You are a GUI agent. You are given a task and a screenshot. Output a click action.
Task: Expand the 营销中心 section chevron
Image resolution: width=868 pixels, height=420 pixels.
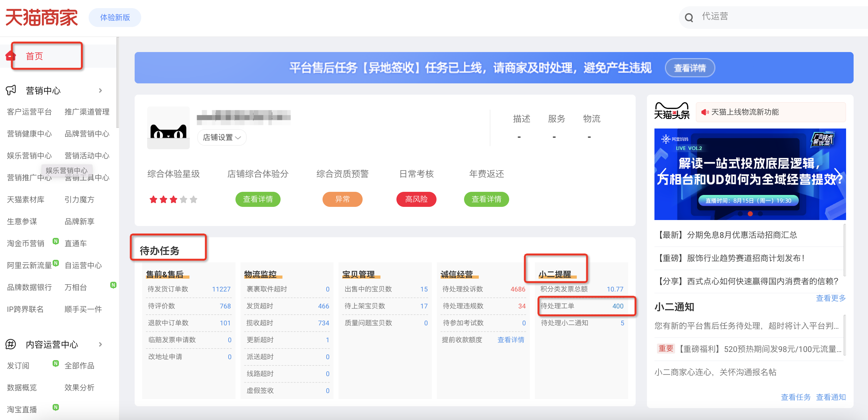(x=100, y=90)
